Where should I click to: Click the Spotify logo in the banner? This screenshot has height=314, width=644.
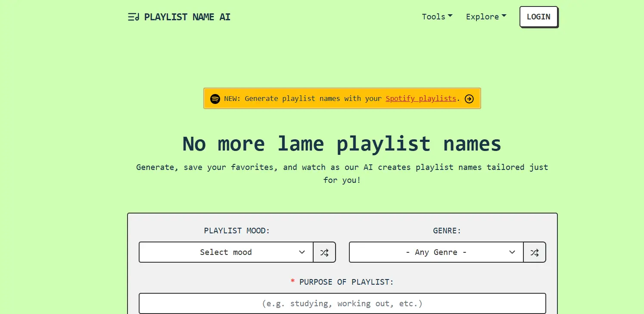pyautogui.click(x=215, y=98)
